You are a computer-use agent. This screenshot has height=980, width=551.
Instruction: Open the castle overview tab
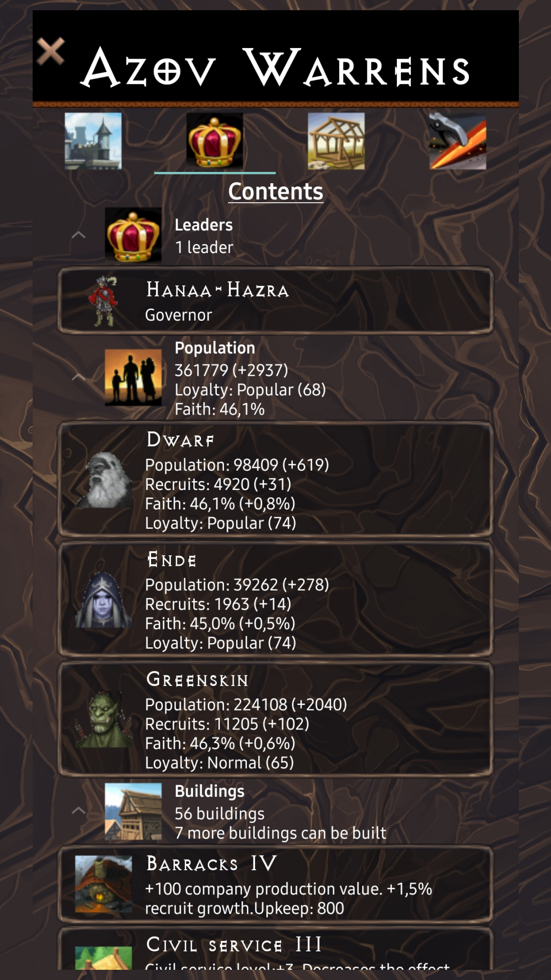(93, 141)
